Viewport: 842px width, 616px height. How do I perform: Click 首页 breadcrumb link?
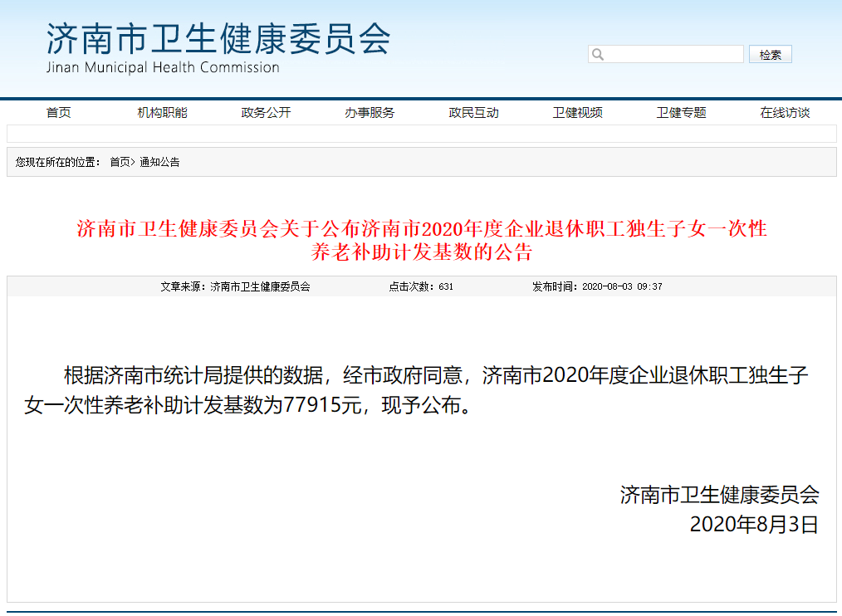(x=120, y=162)
